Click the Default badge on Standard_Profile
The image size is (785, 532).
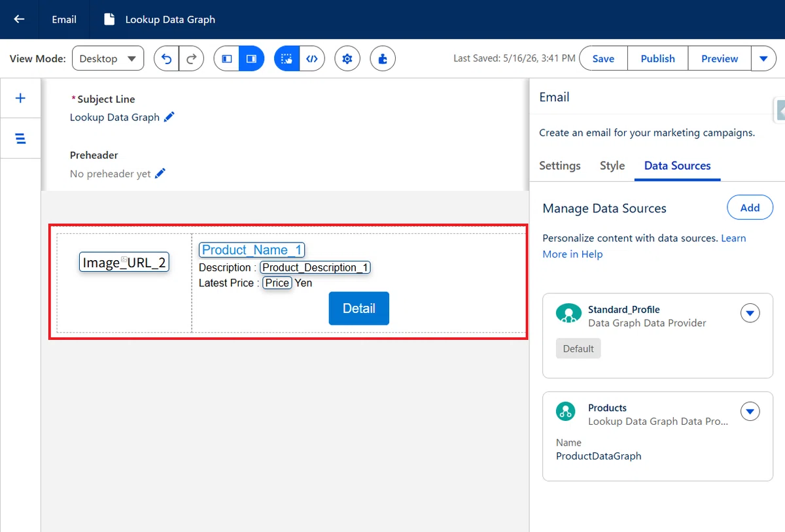(x=578, y=348)
